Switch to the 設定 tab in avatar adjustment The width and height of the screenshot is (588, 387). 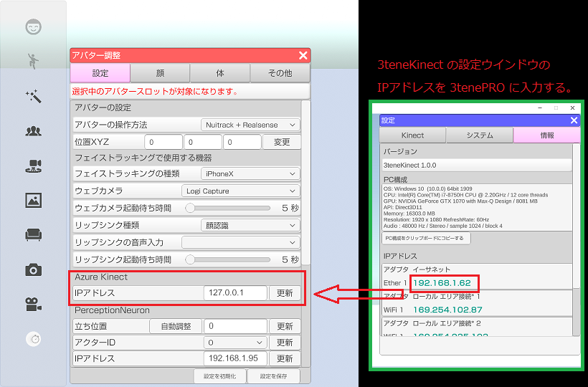(x=100, y=73)
